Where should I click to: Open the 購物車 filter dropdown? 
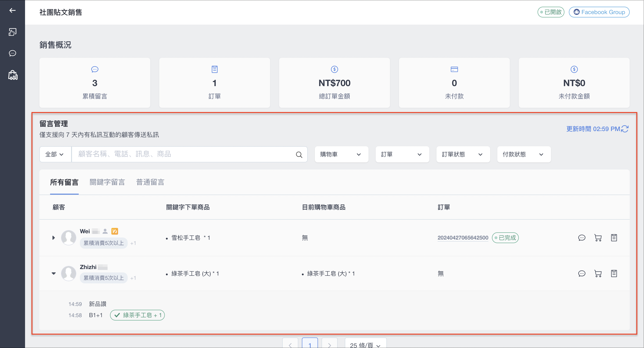point(341,154)
